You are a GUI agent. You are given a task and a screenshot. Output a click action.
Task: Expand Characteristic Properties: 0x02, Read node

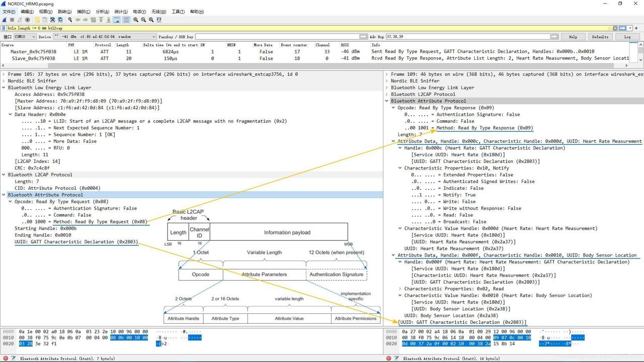point(400,289)
